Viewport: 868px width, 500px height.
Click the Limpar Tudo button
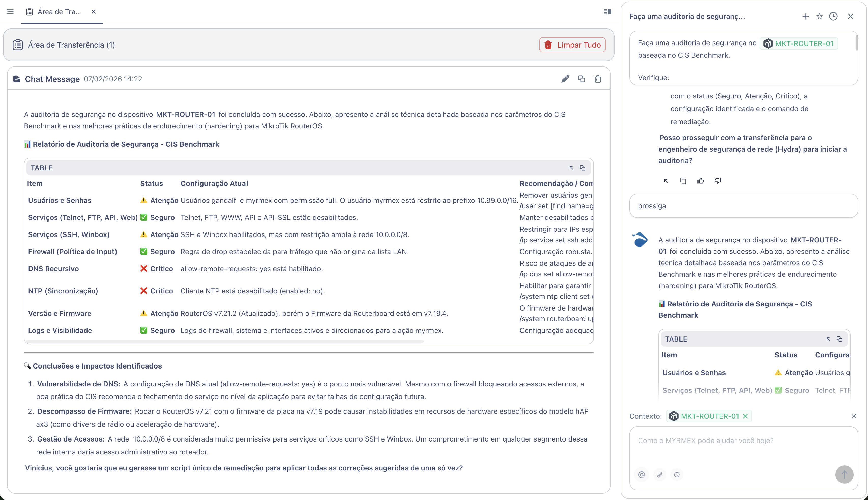pyautogui.click(x=572, y=45)
